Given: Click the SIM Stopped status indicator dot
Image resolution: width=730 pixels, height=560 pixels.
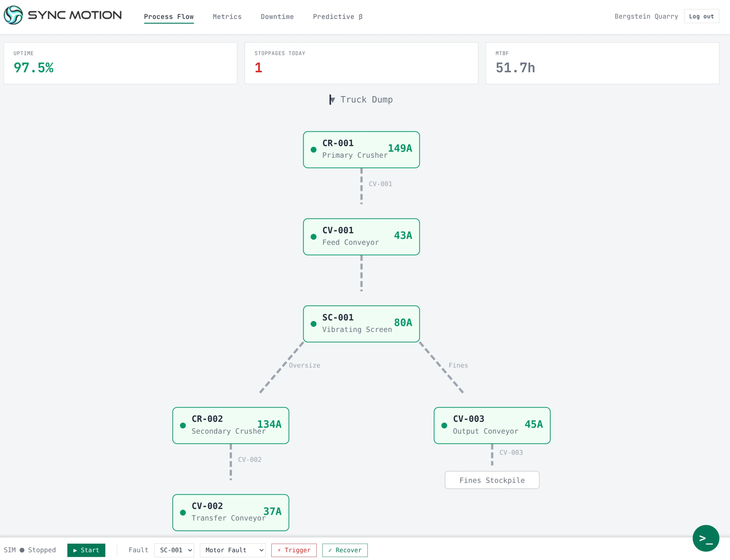Looking at the screenshot, I should pos(22,550).
